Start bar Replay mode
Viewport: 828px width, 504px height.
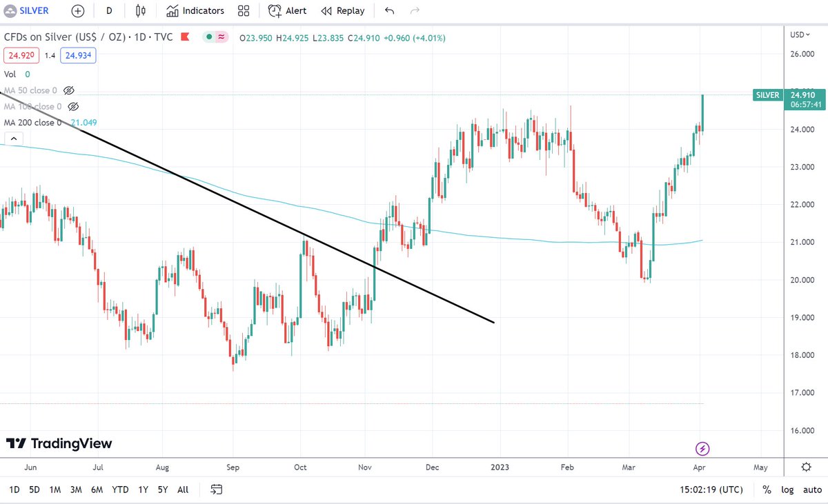343,10
